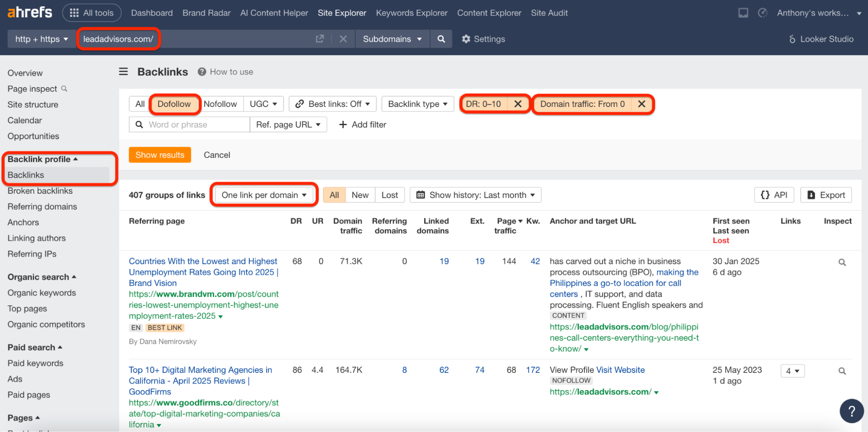
Task: Click the search magnifier button
Action: click(441, 39)
